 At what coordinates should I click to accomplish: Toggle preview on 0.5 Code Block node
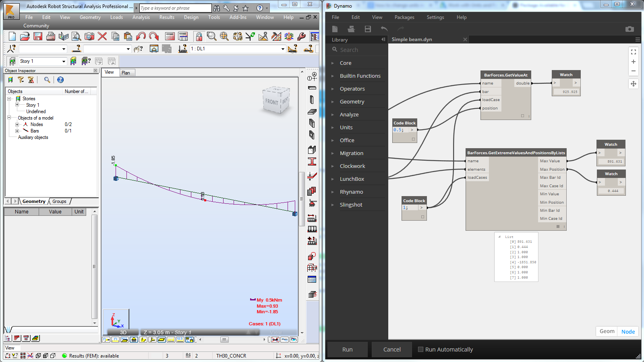click(x=413, y=139)
